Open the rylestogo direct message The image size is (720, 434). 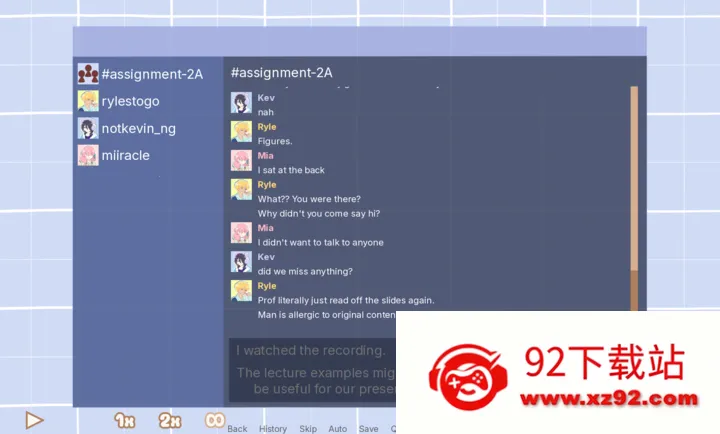[x=130, y=101]
